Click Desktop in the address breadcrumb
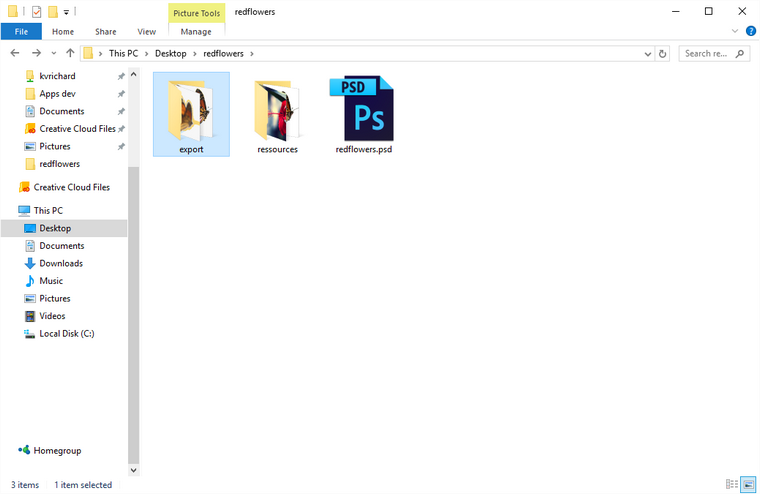 click(171, 53)
